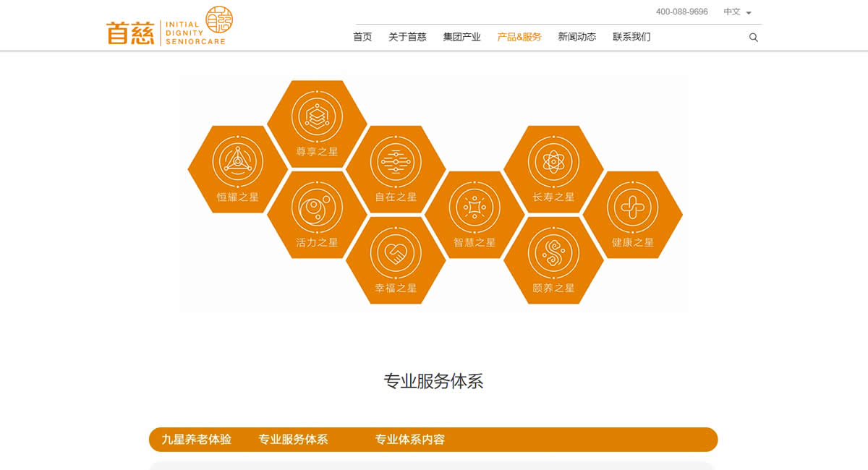The height and width of the screenshot is (470, 868).
Task: Switch to the 专业体系内容 tab
Action: 409,440
